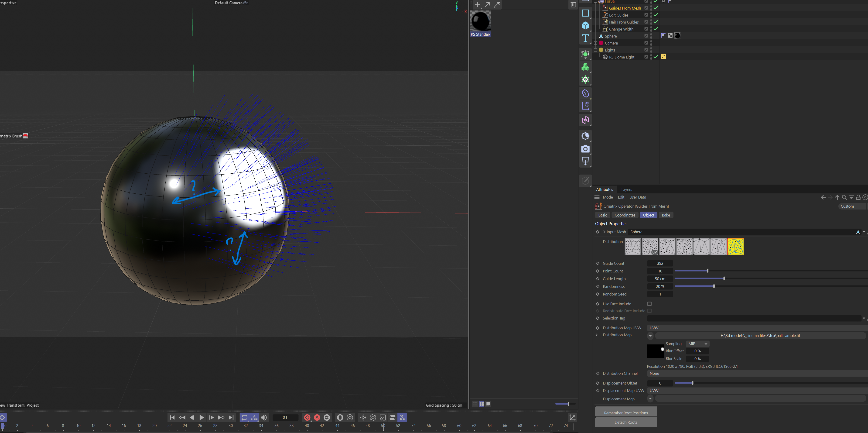Toggle the Hair From Guides enable checkmark
The image size is (868, 433).
point(656,22)
